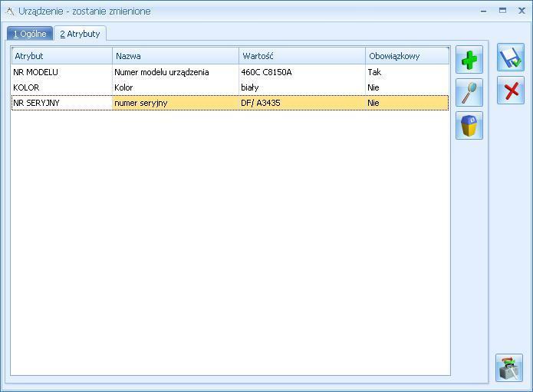Sort by the Atrybut column header
Screen dimensions: 533x392
click(x=62, y=56)
